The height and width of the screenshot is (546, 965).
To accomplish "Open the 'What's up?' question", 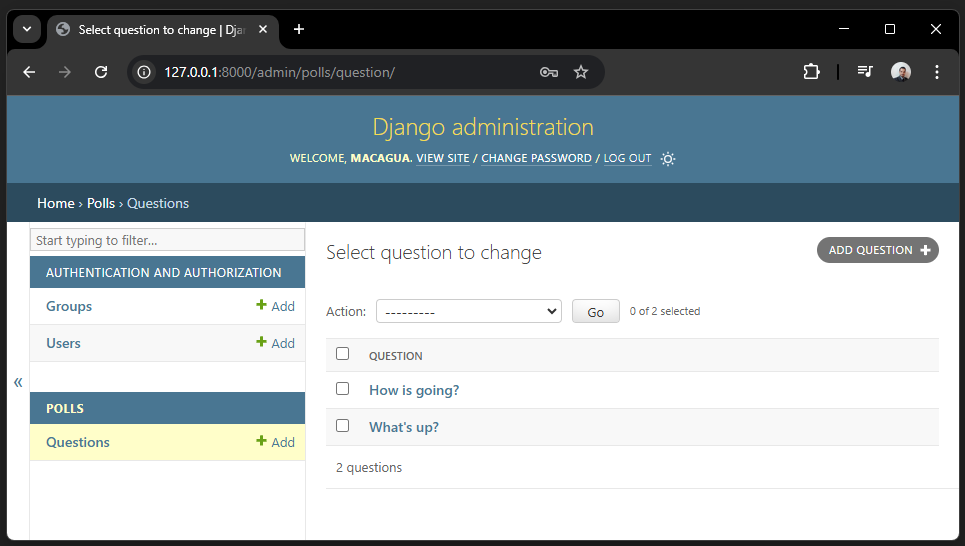I will pos(404,427).
